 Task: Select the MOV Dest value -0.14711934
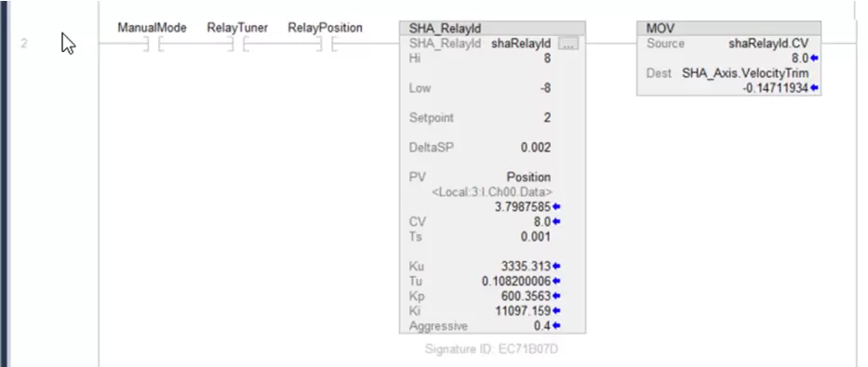(x=776, y=88)
